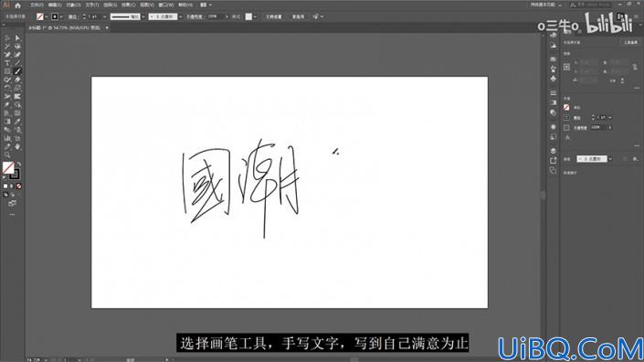Open the Artboards panel icon
644x362 pixels.
pyautogui.click(x=554, y=171)
